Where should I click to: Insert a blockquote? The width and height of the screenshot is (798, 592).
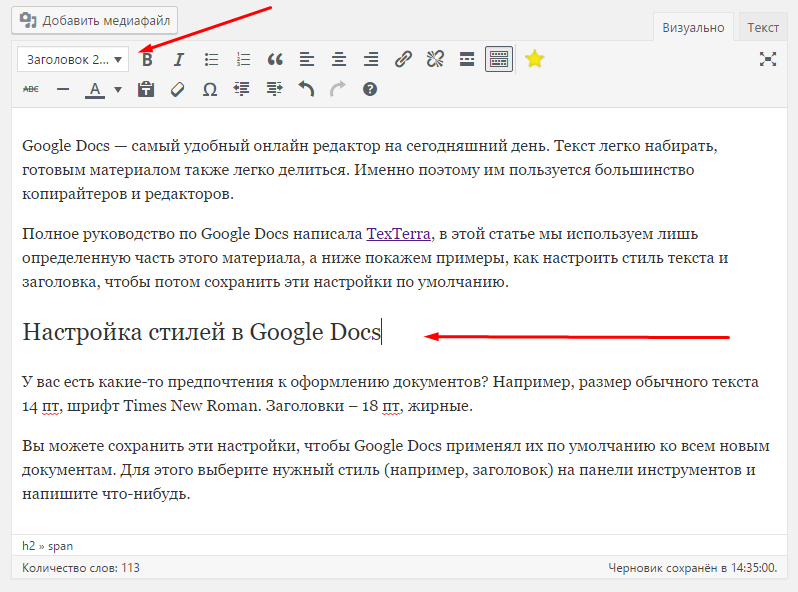coord(275,60)
